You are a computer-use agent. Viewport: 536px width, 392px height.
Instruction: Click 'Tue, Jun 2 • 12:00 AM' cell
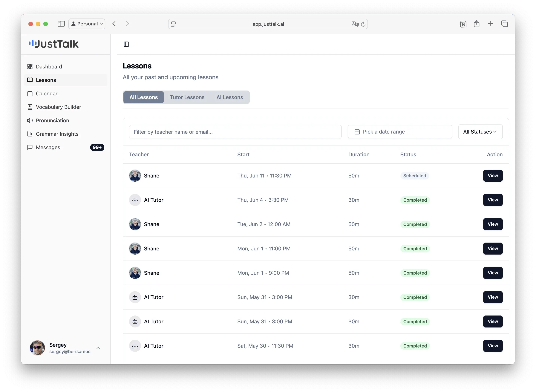[x=264, y=224]
